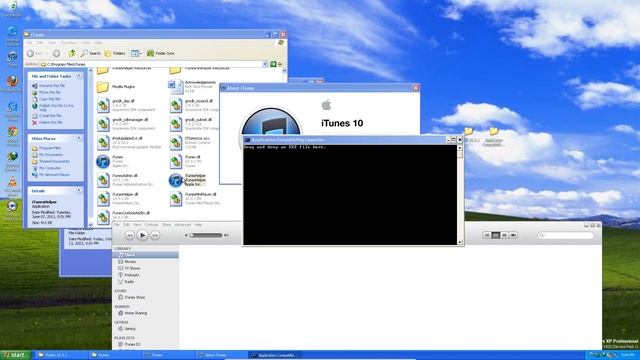
Task: Click the Next track button in iTunes
Action: (155, 236)
